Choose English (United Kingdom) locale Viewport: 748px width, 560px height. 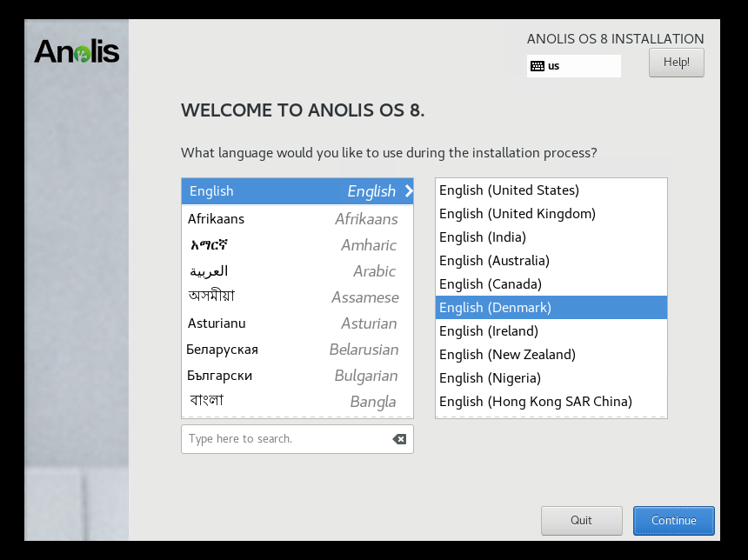click(551, 214)
